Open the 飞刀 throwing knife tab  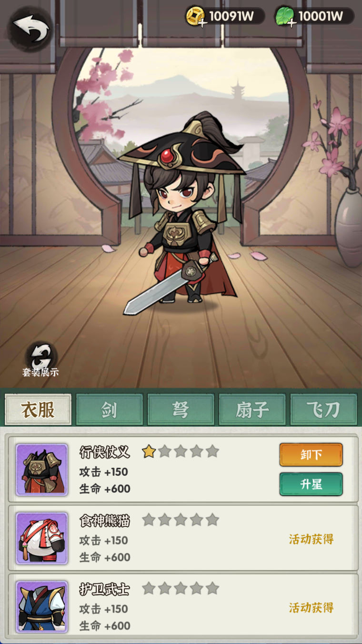pyautogui.click(x=323, y=410)
